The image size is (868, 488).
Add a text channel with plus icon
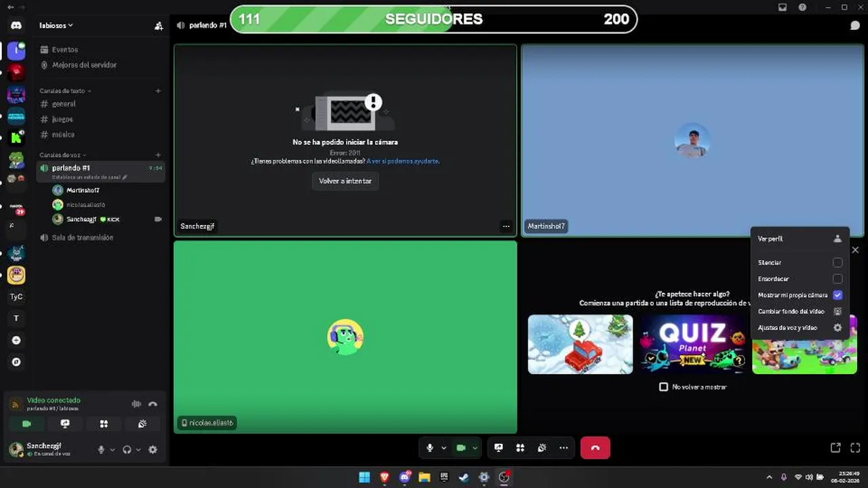pos(158,91)
